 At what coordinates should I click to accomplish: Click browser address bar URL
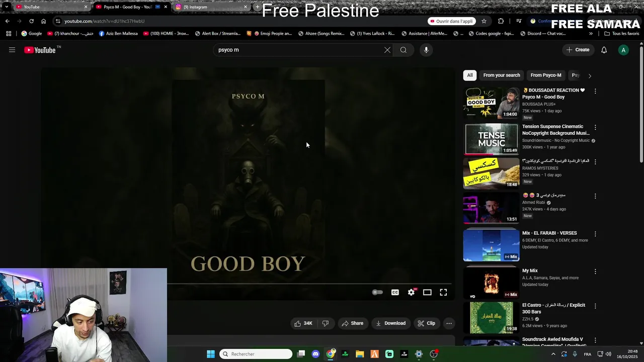tap(104, 21)
